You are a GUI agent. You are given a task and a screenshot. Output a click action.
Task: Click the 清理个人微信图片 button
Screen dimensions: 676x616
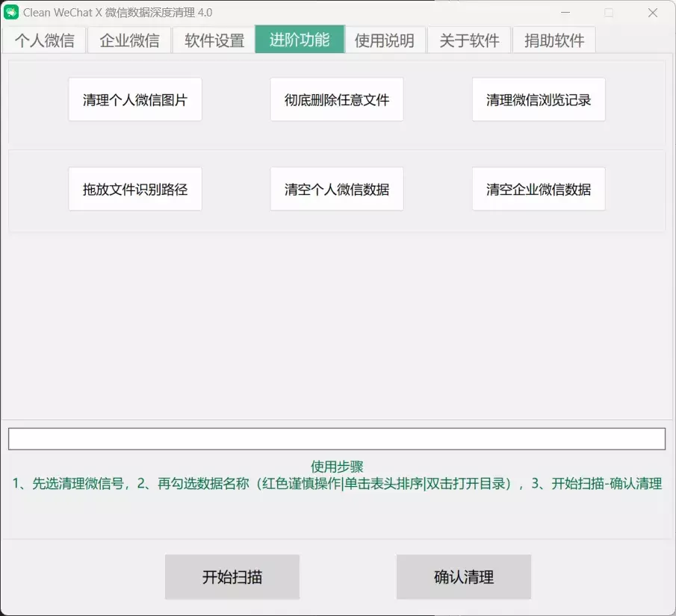click(x=135, y=99)
